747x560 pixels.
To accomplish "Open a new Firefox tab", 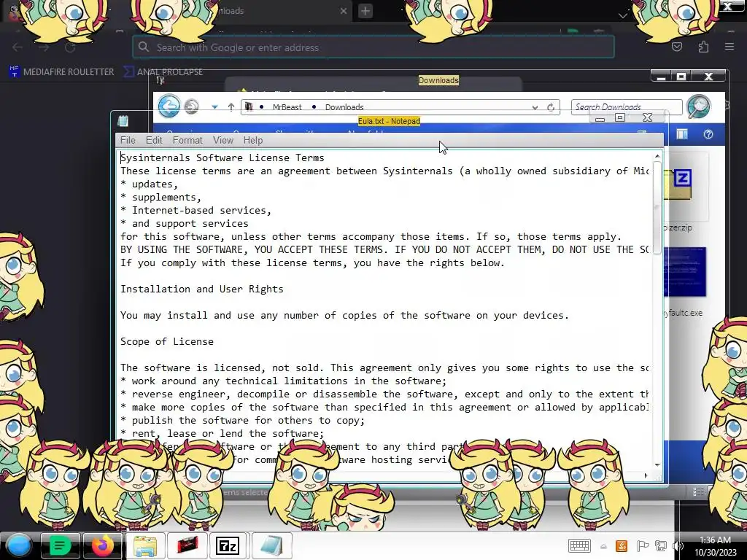I will click(x=365, y=11).
